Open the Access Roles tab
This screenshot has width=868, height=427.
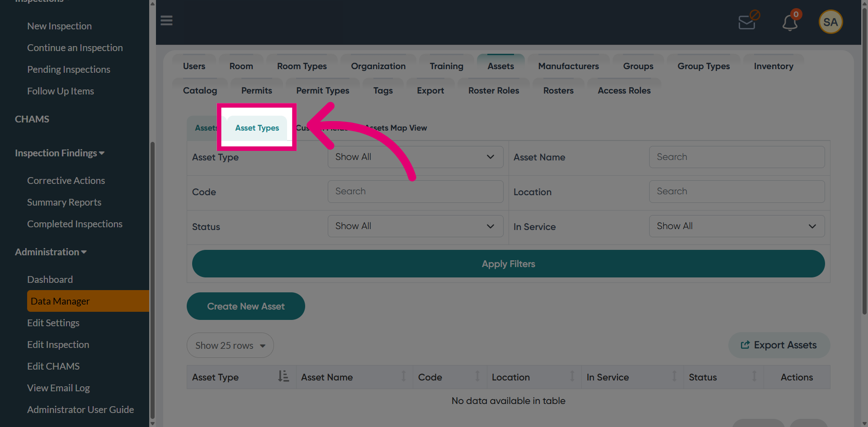point(624,90)
